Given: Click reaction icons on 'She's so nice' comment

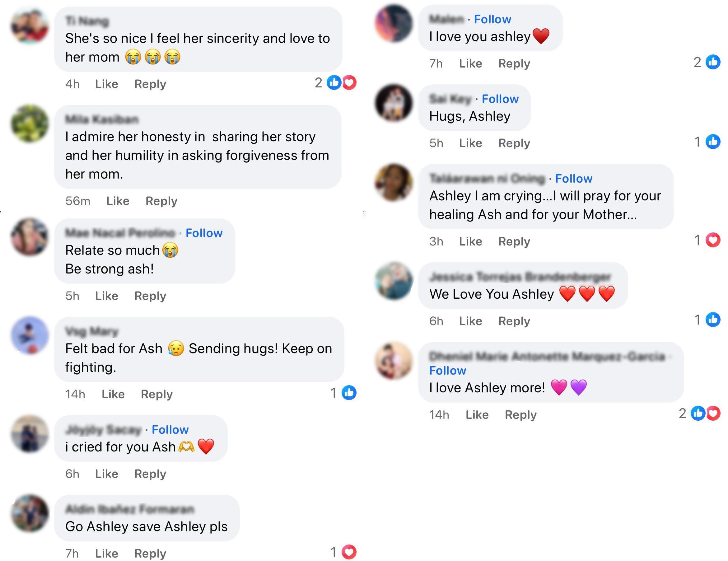Looking at the screenshot, I should click(x=341, y=82).
